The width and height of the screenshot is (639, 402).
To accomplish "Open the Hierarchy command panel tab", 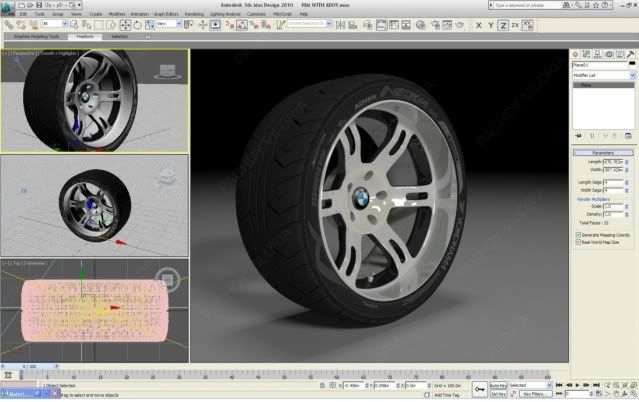I will [597, 54].
